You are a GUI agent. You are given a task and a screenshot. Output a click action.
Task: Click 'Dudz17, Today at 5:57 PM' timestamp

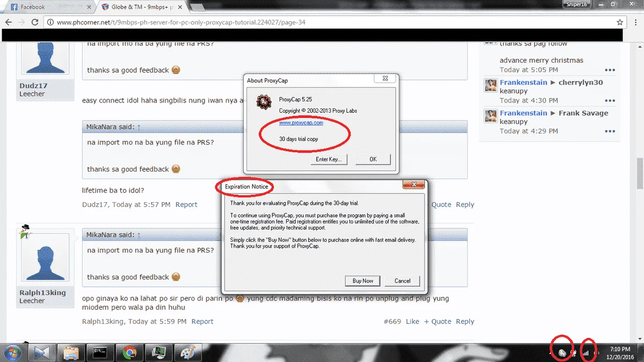click(x=126, y=204)
